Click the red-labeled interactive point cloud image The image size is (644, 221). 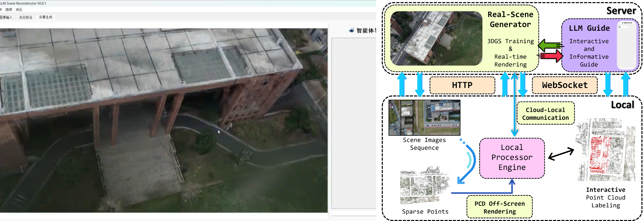tap(605, 150)
